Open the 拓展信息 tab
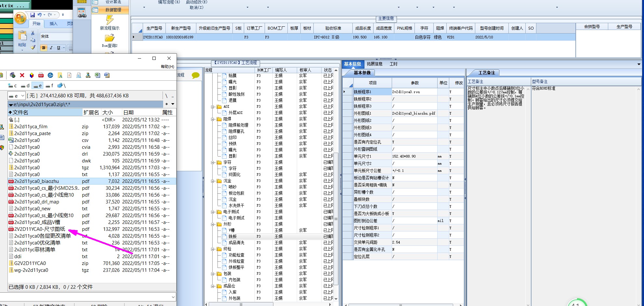This screenshot has width=644, height=306. [x=375, y=64]
